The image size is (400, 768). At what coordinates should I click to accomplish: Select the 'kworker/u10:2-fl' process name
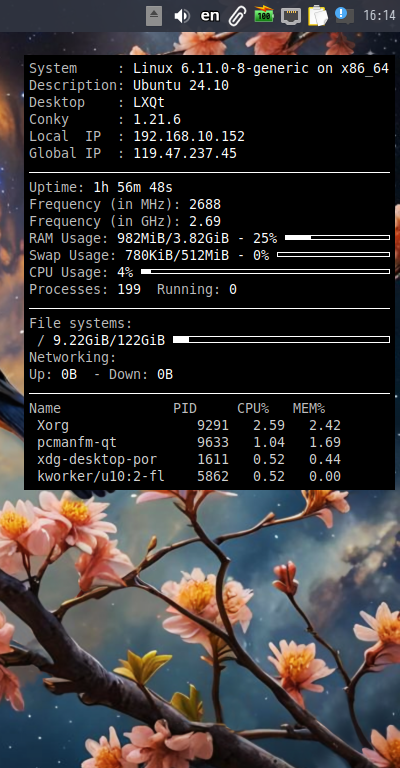click(101, 477)
